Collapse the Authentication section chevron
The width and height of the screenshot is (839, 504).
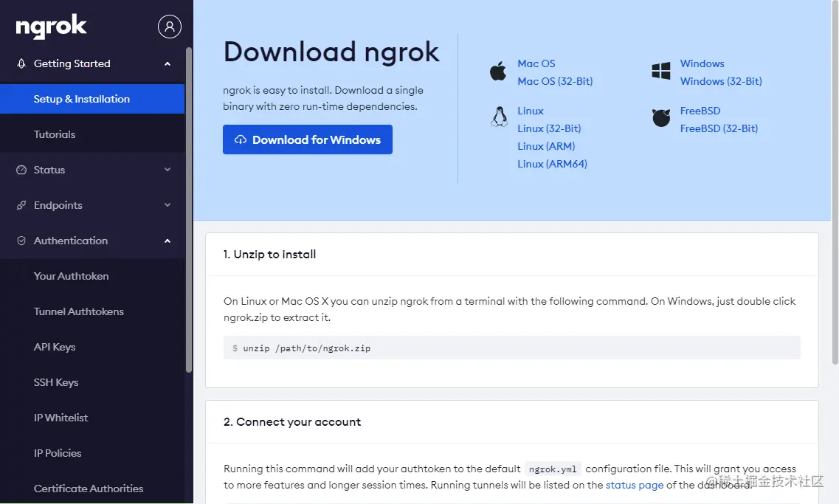[168, 241]
